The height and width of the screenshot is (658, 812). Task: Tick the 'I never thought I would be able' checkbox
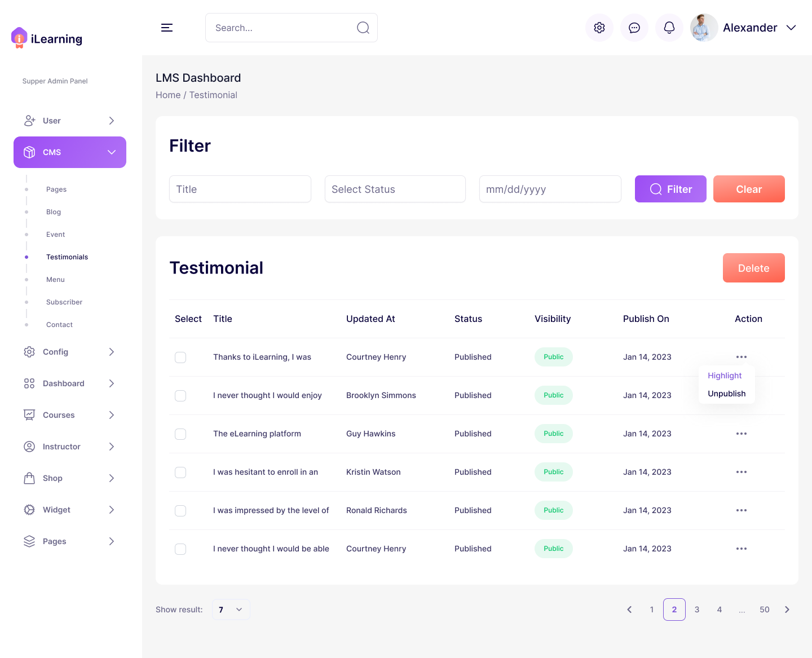point(180,549)
